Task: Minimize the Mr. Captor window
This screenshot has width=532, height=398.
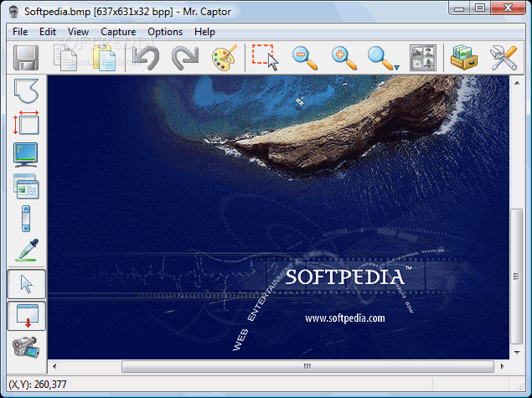Action: coord(459,8)
